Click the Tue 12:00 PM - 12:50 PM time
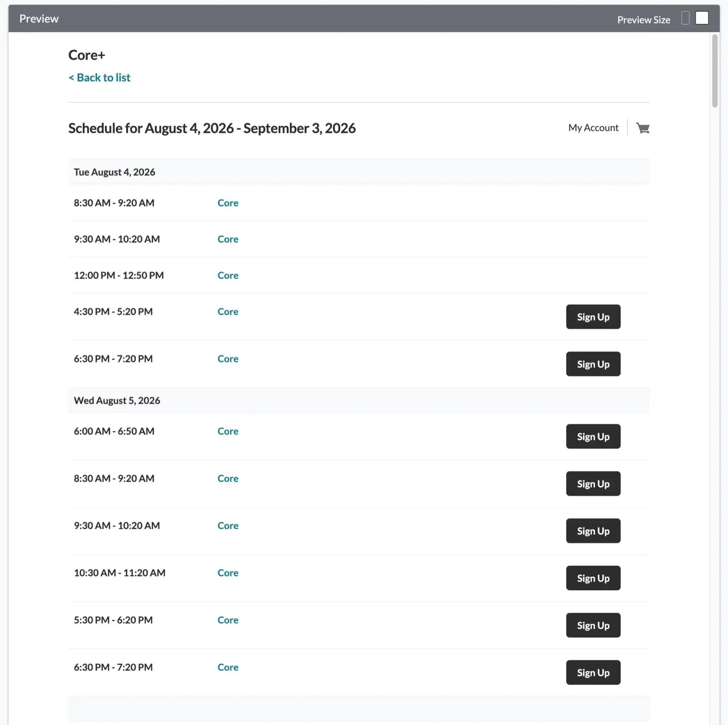The height and width of the screenshot is (725, 728). click(x=119, y=276)
